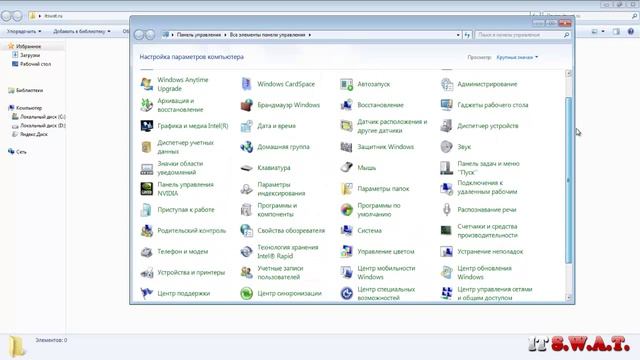Open Графика и медиа Intel(R) icon

(147, 126)
